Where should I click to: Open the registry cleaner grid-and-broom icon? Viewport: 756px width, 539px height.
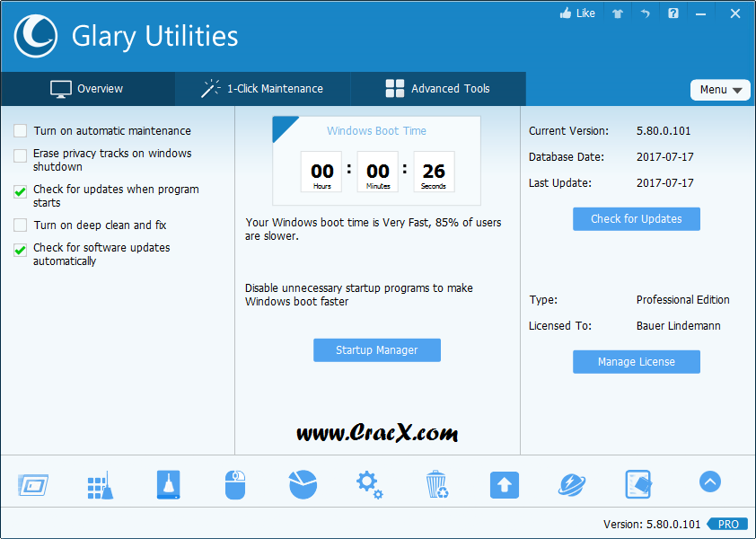click(101, 485)
